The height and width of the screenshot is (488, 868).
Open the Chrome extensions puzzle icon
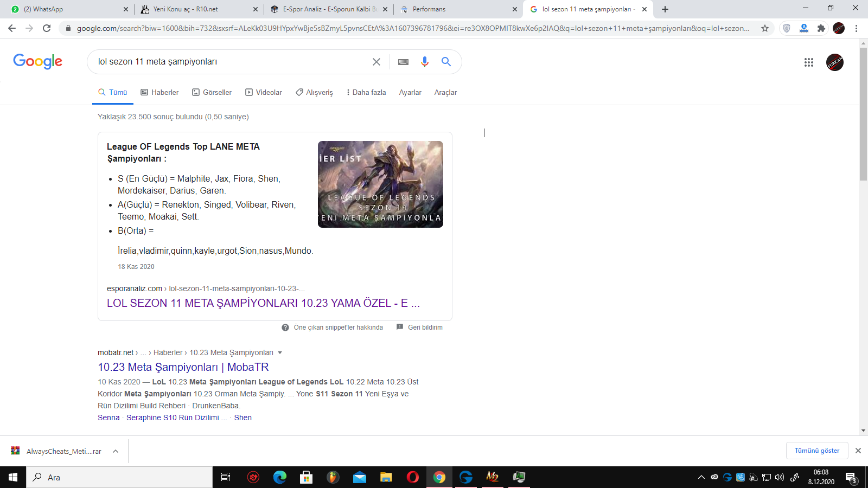click(821, 28)
